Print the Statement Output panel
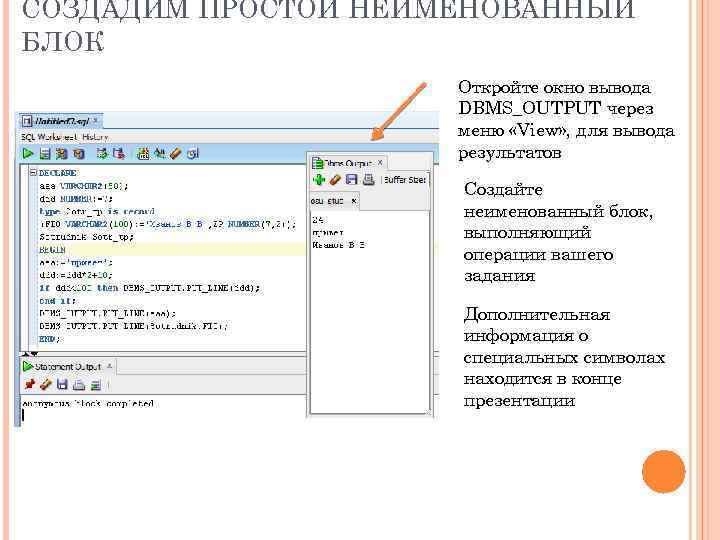The width and height of the screenshot is (720, 540). pyautogui.click(x=79, y=384)
